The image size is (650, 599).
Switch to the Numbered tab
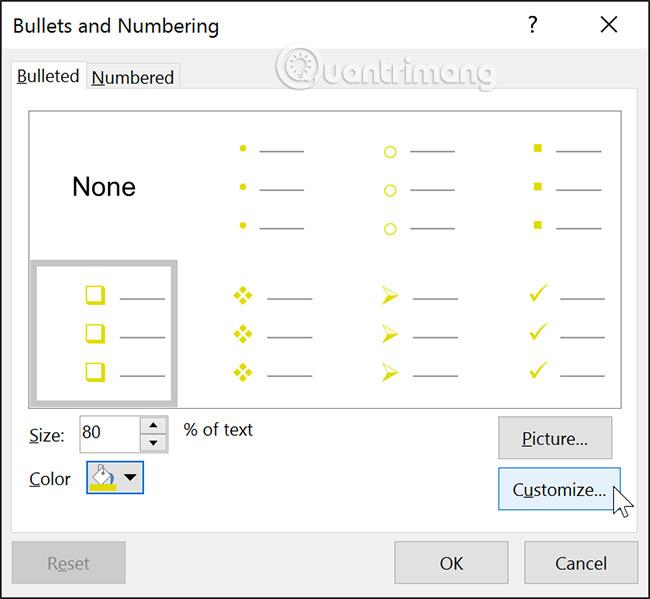coord(133,77)
